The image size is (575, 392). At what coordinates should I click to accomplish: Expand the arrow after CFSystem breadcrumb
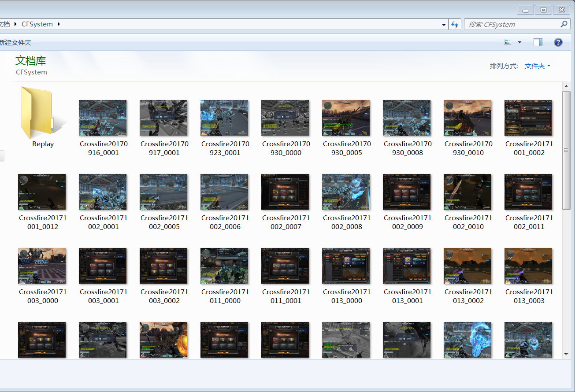click(59, 24)
